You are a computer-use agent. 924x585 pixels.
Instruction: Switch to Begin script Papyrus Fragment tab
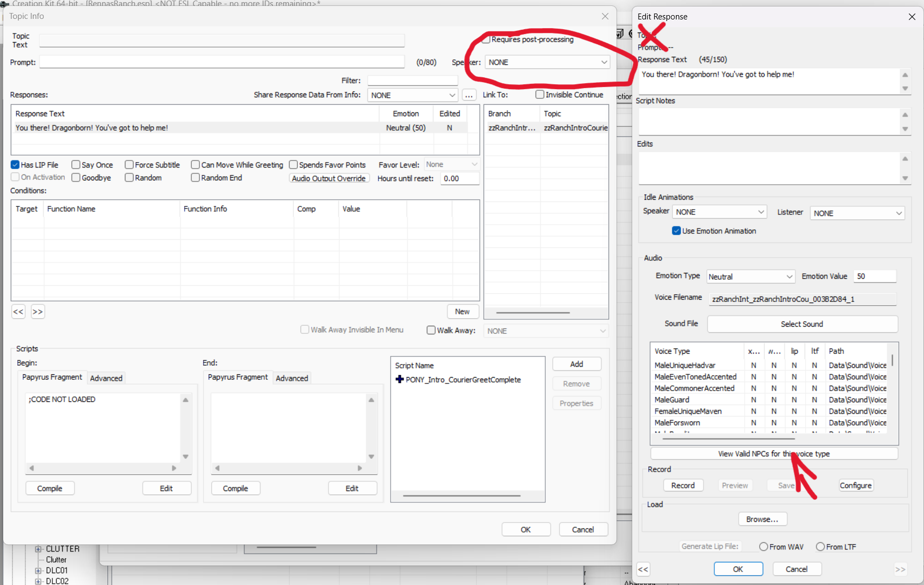point(52,377)
